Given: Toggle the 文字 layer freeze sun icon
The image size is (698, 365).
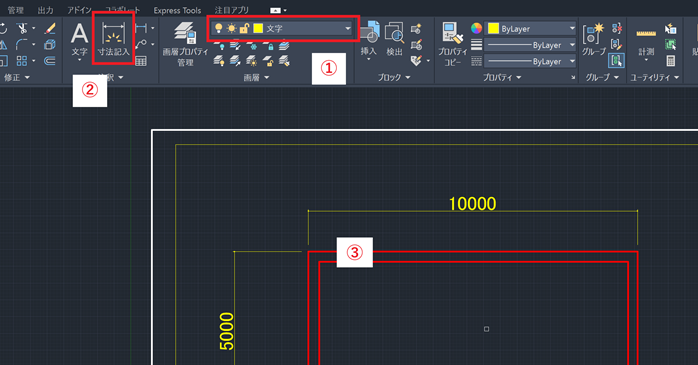Looking at the screenshot, I should [x=231, y=28].
